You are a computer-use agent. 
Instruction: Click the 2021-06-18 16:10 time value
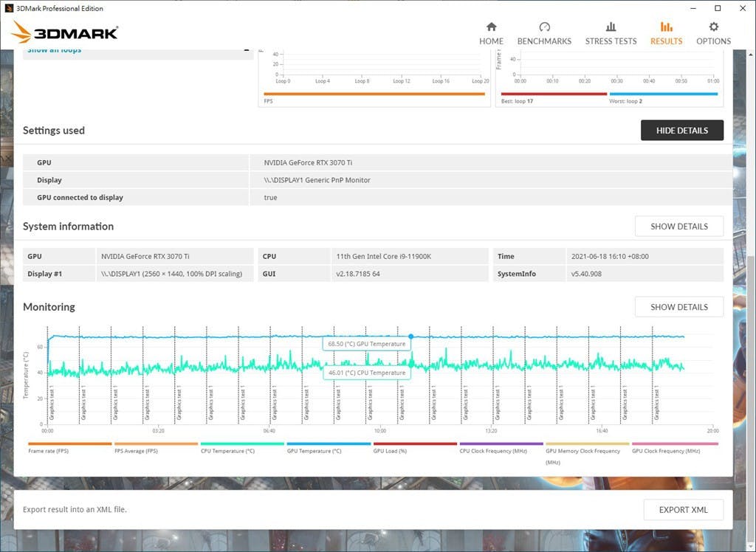coord(610,256)
